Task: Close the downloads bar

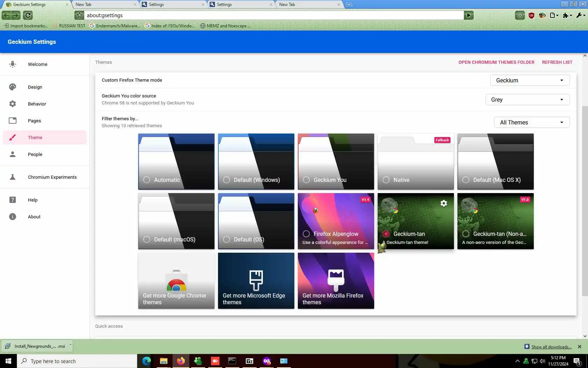Action: 580,347
